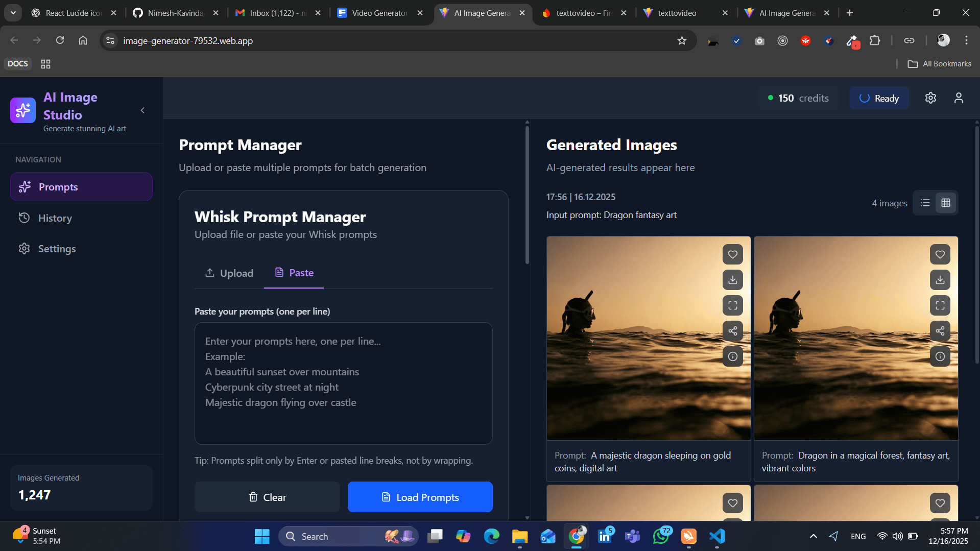This screenshot has width=980, height=551.
Task: Open the All Bookmarks folder
Action: (939, 64)
